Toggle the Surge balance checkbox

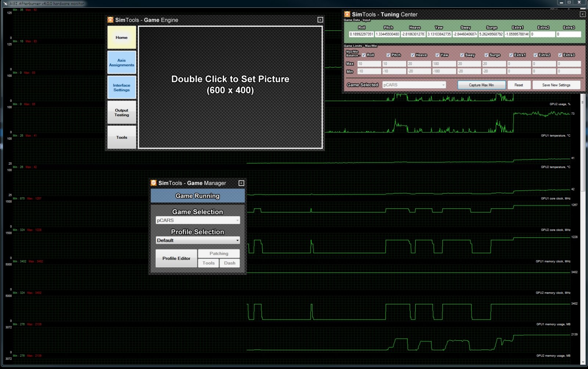point(486,55)
